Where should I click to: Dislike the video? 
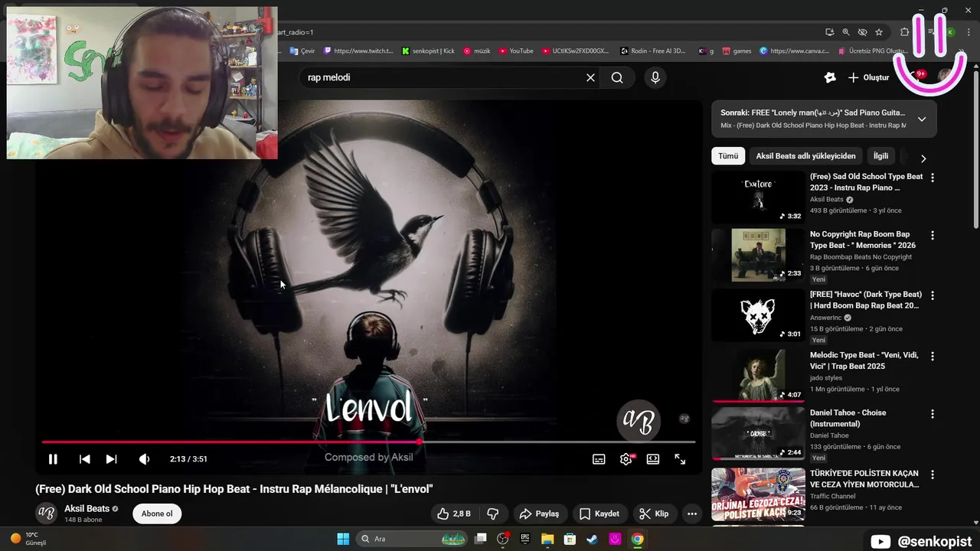click(493, 514)
